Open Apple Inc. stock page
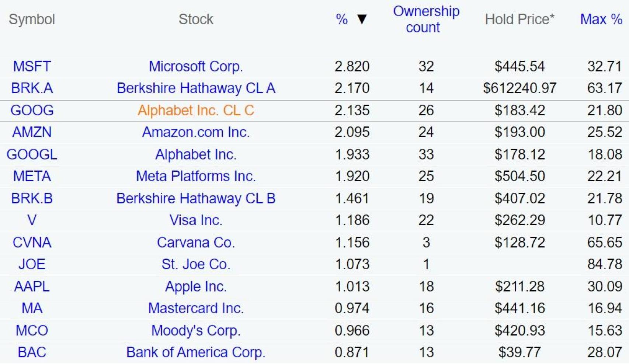629x364 pixels. coord(196,286)
